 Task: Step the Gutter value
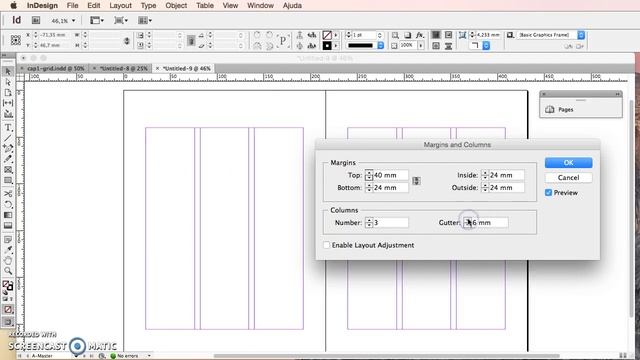tap(468, 222)
